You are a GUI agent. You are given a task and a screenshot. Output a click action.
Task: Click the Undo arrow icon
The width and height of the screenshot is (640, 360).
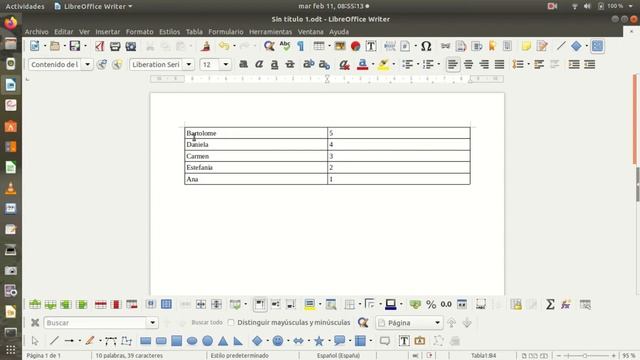click(224, 46)
